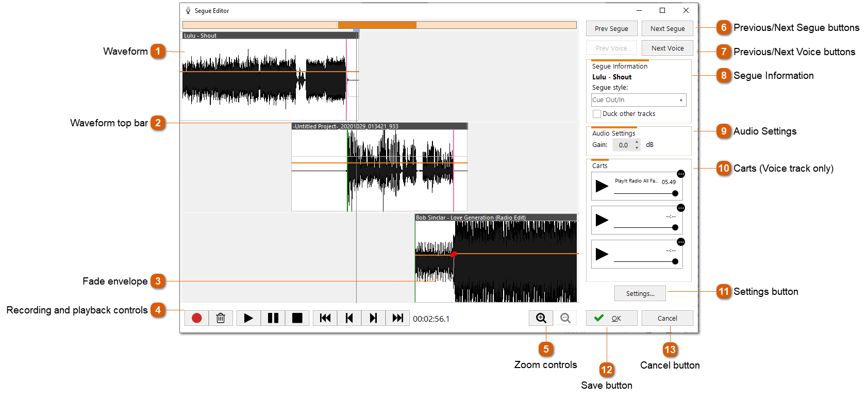Click the orange overview bar highlighted section
The image size is (868, 399).
[x=377, y=25]
